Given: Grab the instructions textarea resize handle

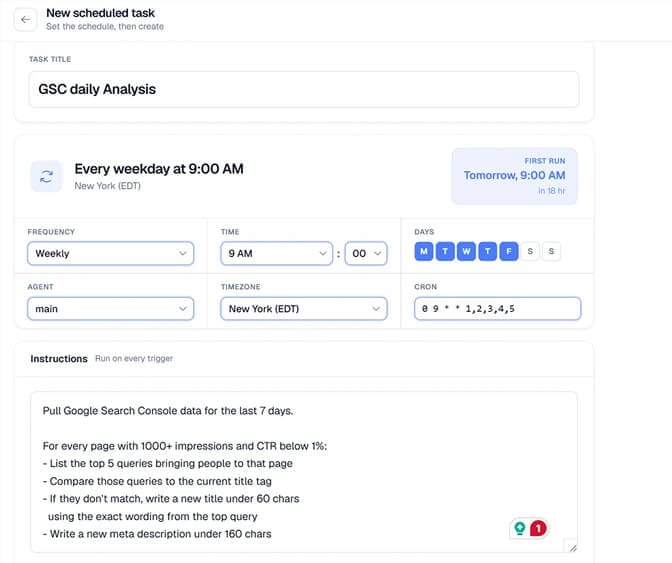Looking at the screenshot, I should (x=573, y=548).
